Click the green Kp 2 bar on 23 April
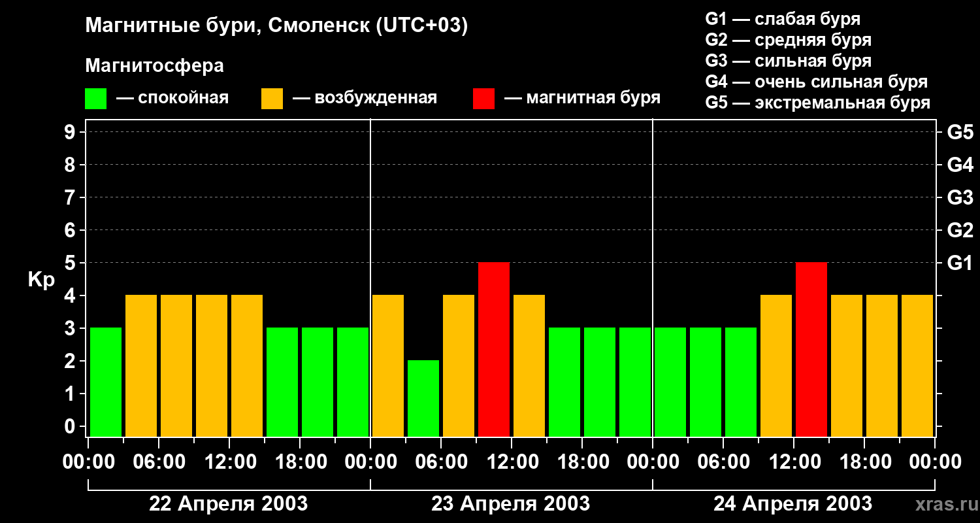The image size is (980, 523). (x=423, y=398)
